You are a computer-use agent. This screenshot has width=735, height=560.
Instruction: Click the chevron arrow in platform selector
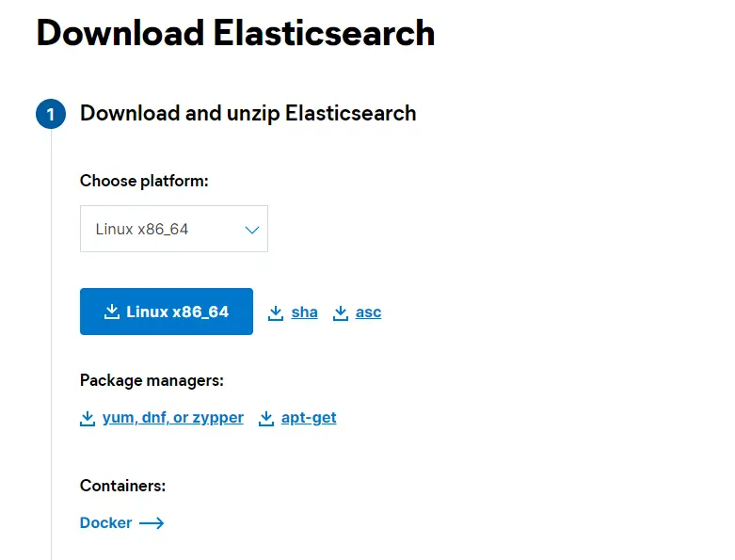coord(252,230)
